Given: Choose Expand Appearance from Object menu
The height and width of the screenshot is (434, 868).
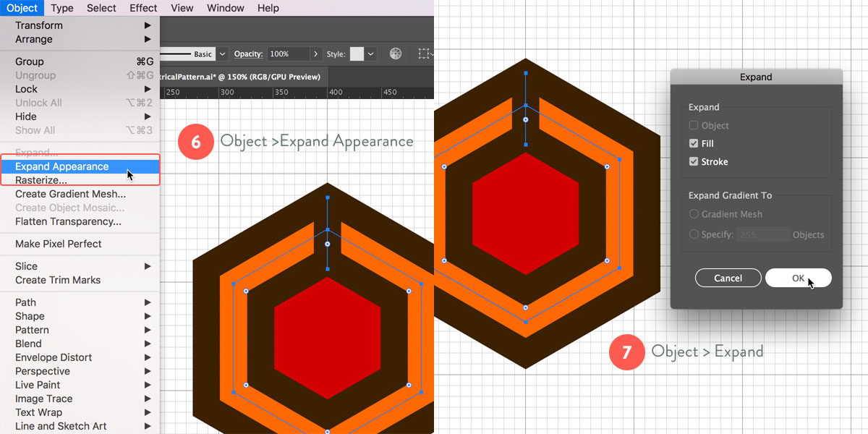Looking at the screenshot, I should tap(62, 166).
